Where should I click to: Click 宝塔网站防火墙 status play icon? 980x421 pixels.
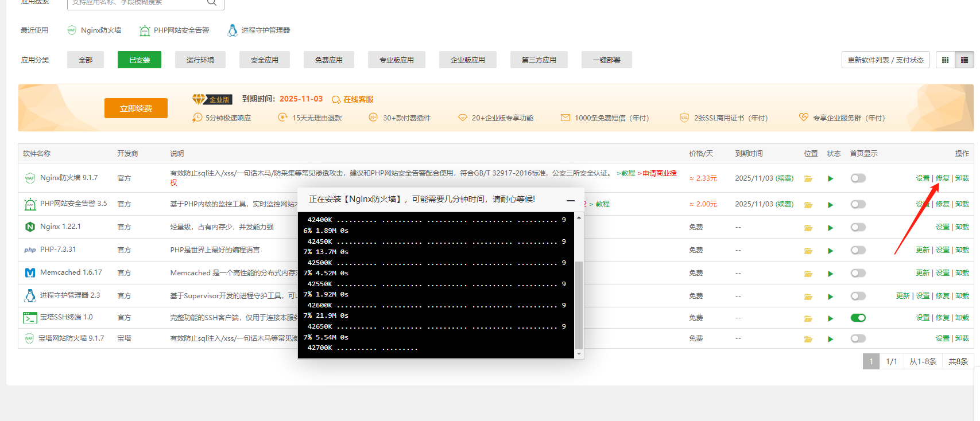point(830,339)
